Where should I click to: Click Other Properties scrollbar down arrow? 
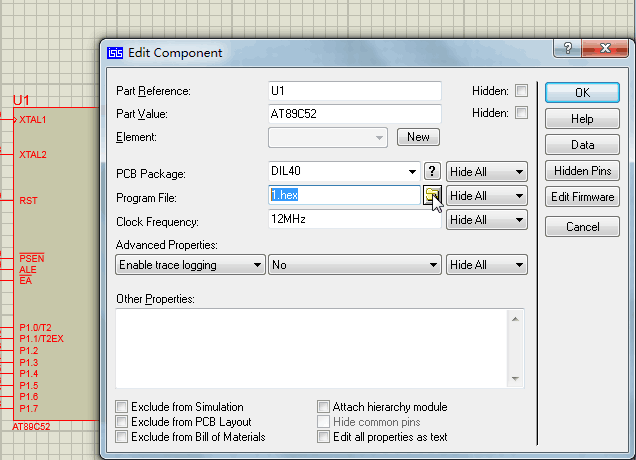coord(515,378)
